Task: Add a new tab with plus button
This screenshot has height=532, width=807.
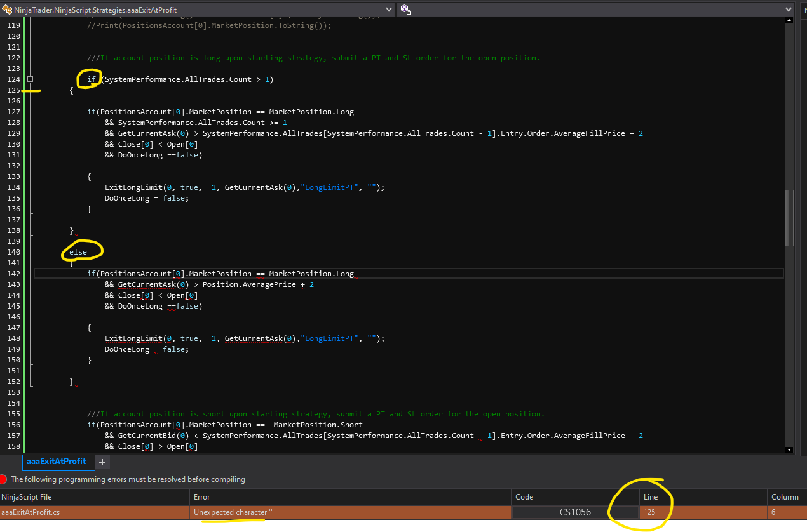Action: click(x=102, y=462)
